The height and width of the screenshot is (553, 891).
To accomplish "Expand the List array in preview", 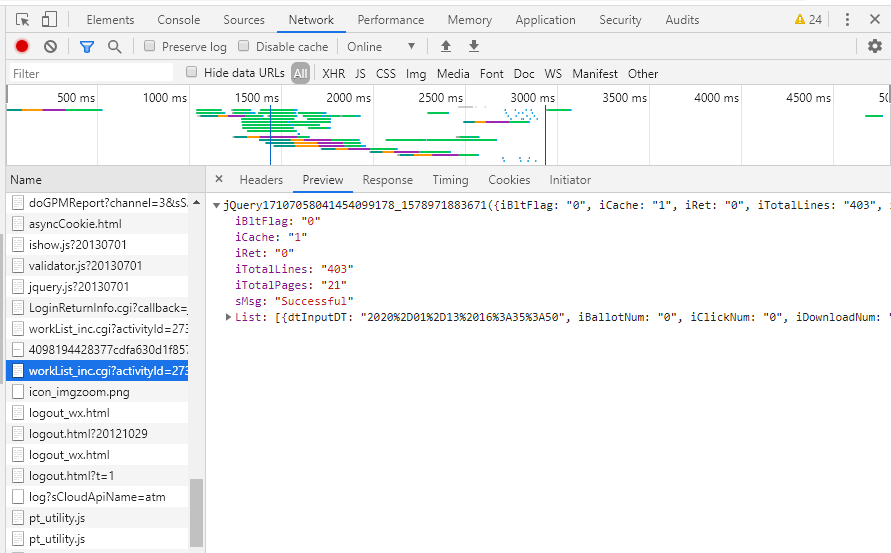I will [x=228, y=317].
